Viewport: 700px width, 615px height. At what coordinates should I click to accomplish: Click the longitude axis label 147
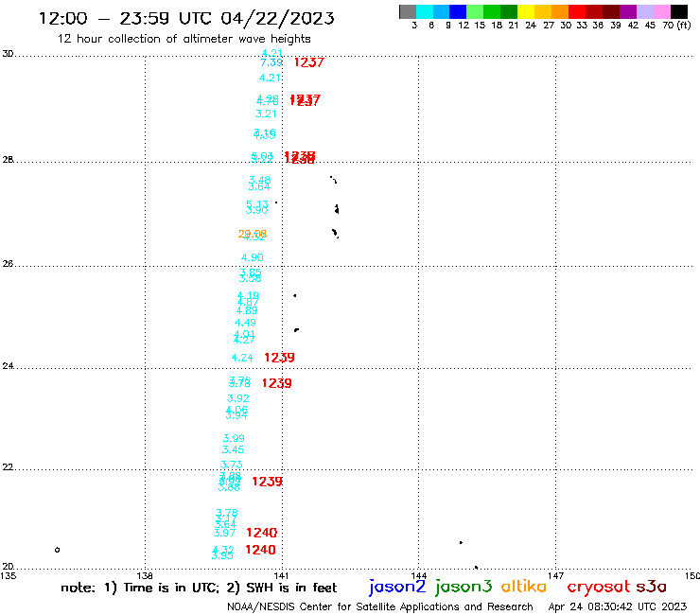(555, 575)
